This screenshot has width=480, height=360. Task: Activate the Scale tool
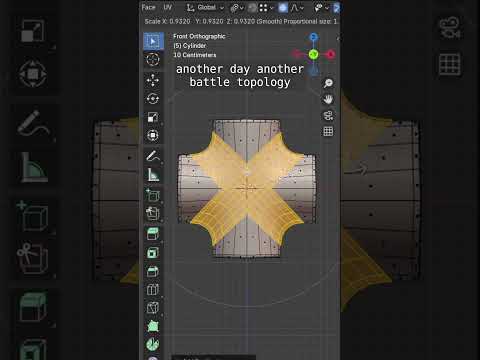point(153,117)
